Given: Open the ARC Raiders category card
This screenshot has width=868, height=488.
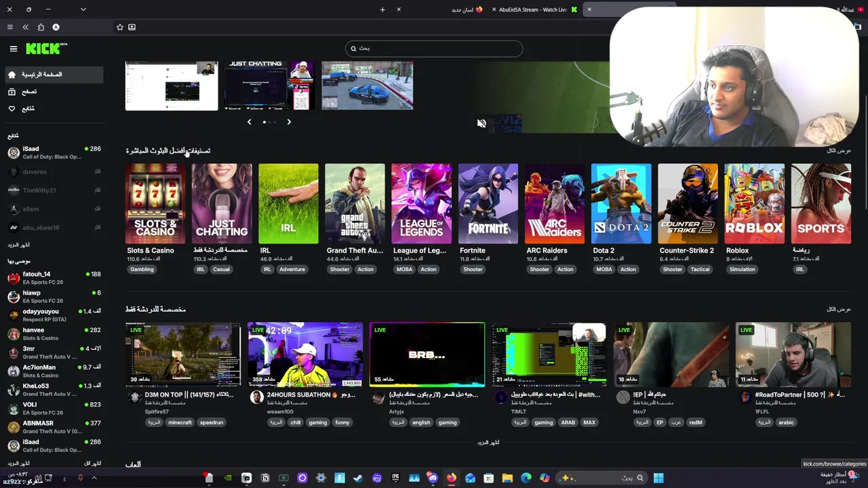Looking at the screenshot, I should pyautogui.click(x=555, y=203).
